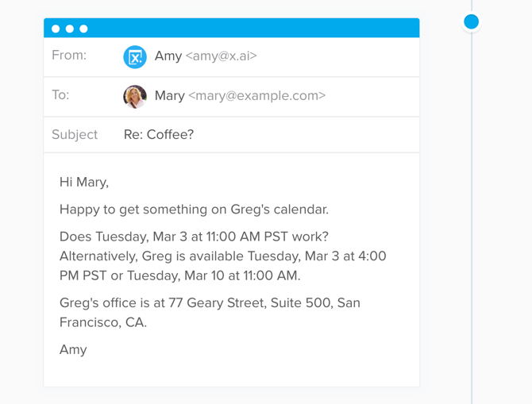Click the Subject label
This screenshot has width=532, height=404.
pyautogui.click(x=75, y=135)
